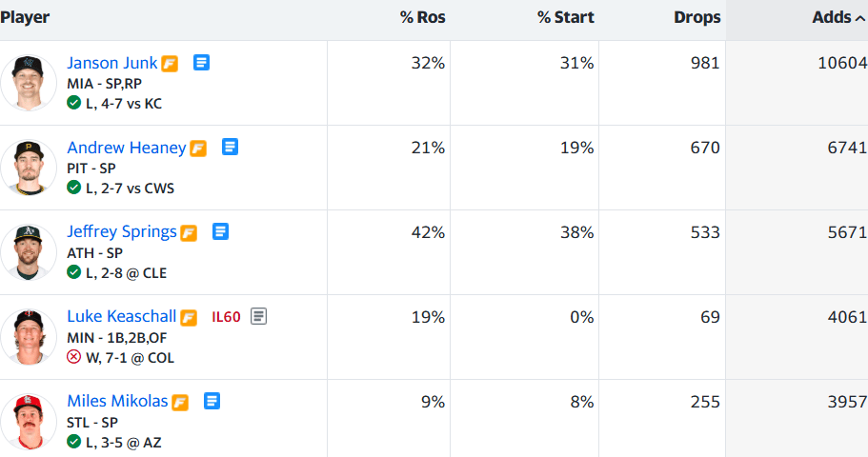Open Andrew Heaney's player notes icon
The width and height of the screenshot is (868, 457).
click(231, 148)
